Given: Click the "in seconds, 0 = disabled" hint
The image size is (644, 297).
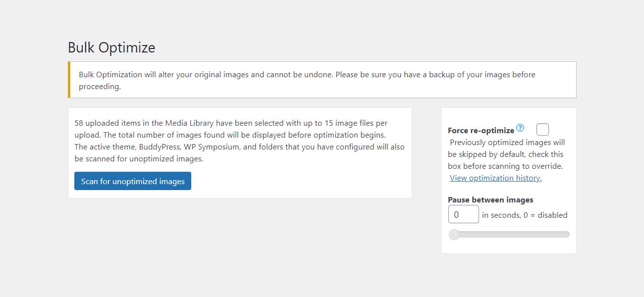Looking at the screenshot, I should pyautogui.click(x=525, y=215).
